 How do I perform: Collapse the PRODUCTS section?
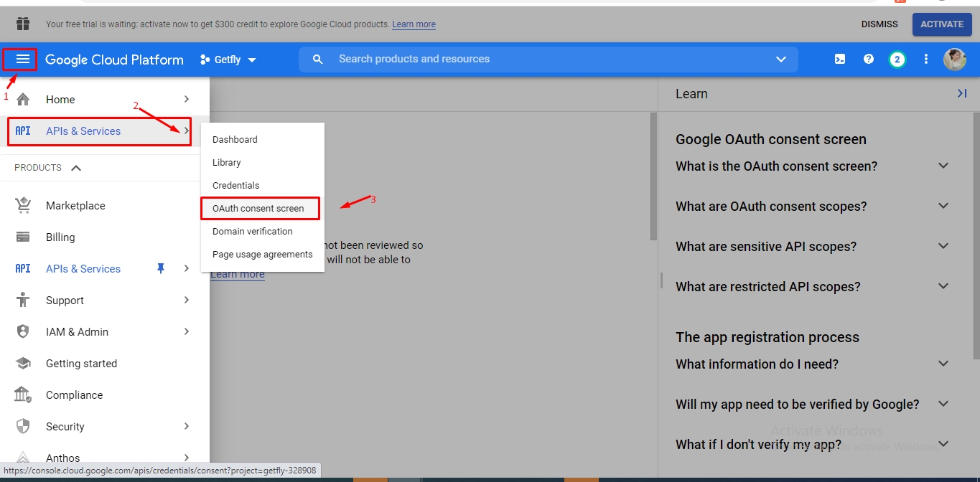pyautogui.click(x=76, y=168)
